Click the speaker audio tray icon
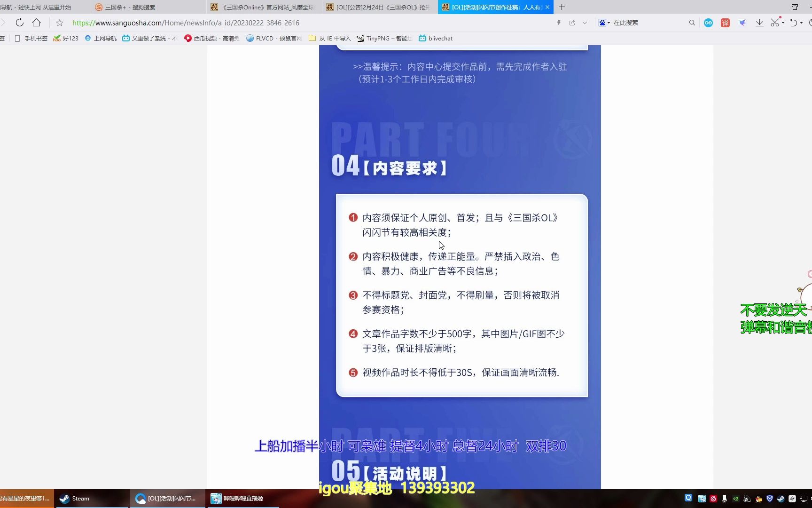812x508 pixels. [x=747, y=499]
